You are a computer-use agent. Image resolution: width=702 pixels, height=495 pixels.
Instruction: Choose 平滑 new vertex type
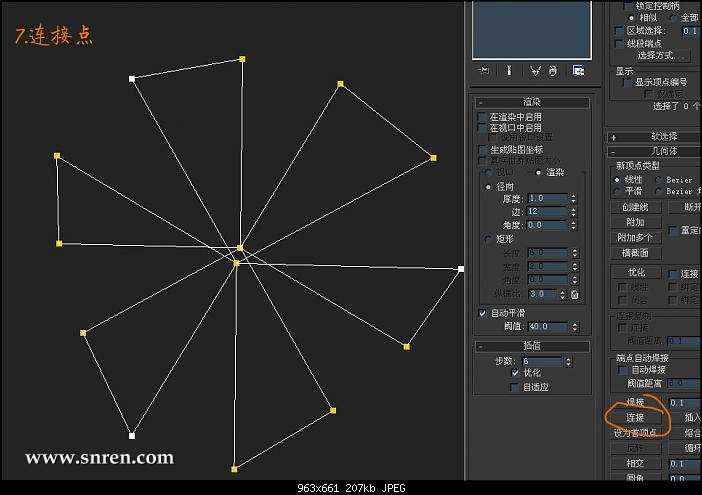coord(617,191)
